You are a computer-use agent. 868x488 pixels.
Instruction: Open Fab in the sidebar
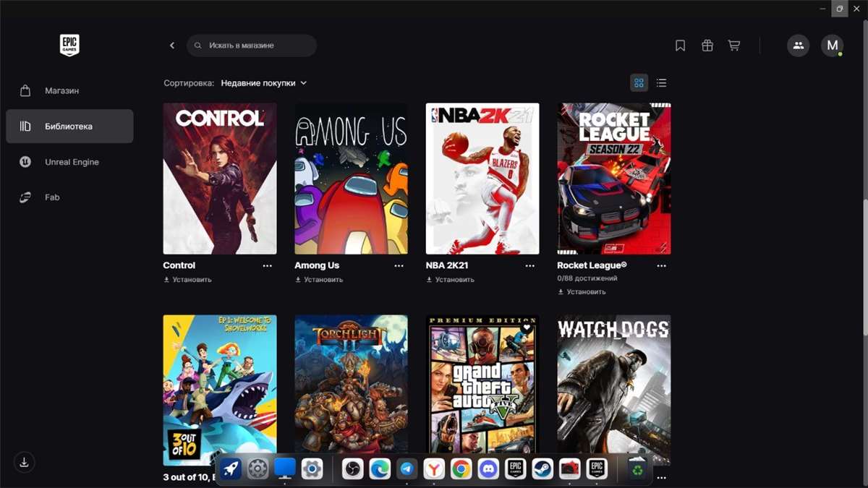point(69,197)
